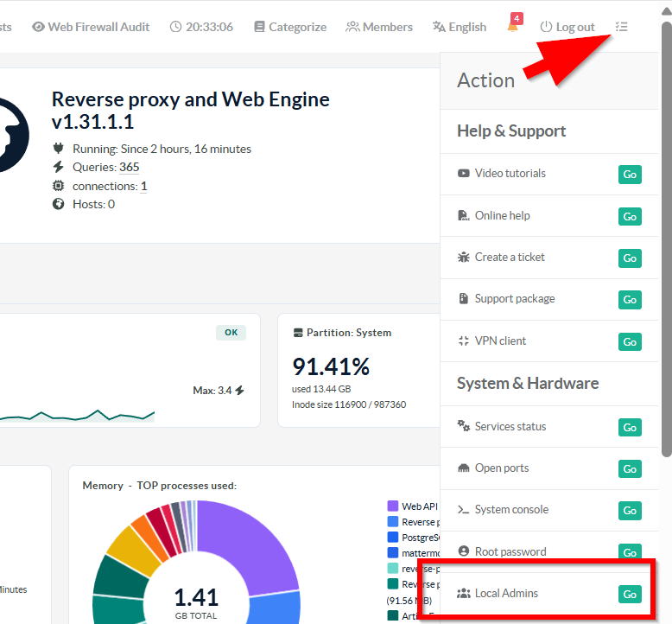Image resolution: width=672 pixels, height=624 pixels.
Task: Click the Services status label
Action: tap(510, 426)
